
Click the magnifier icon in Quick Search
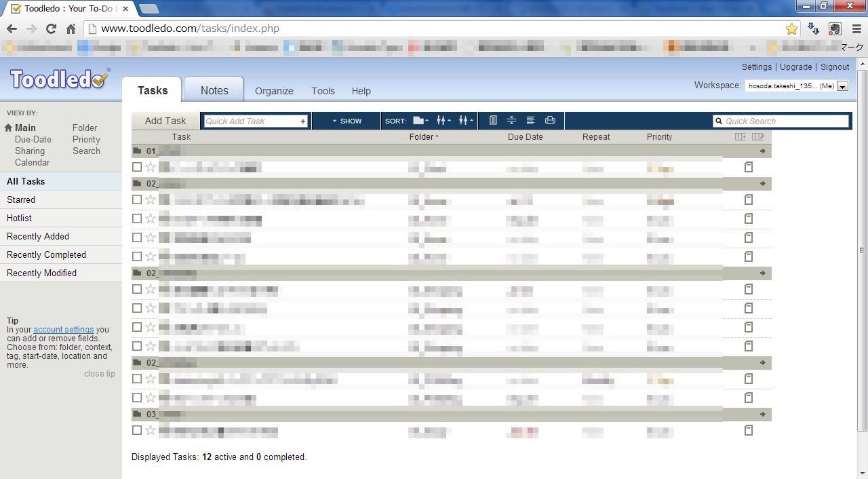[x=719, y=121]
